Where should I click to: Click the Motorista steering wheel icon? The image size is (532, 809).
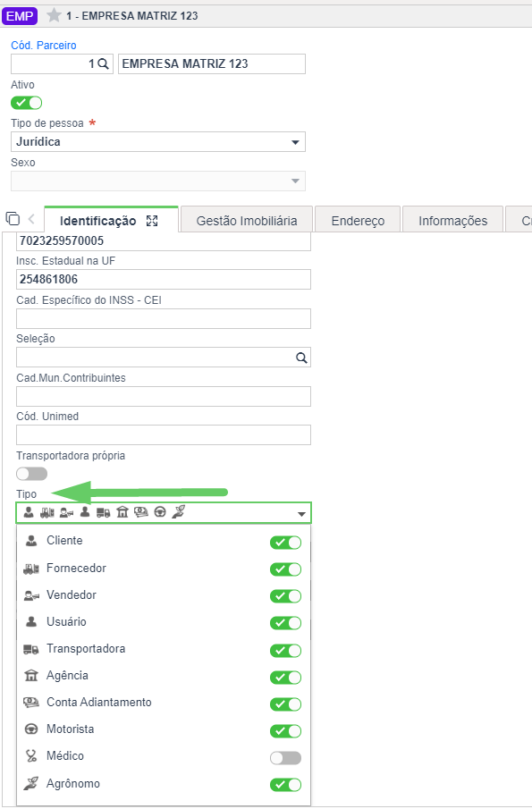tap(31, 729)
